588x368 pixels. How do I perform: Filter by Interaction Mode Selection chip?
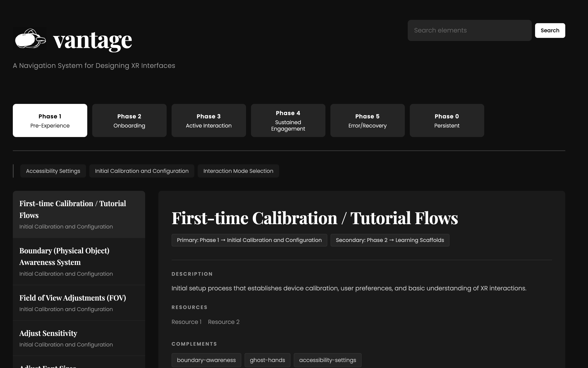coord(238,171)
